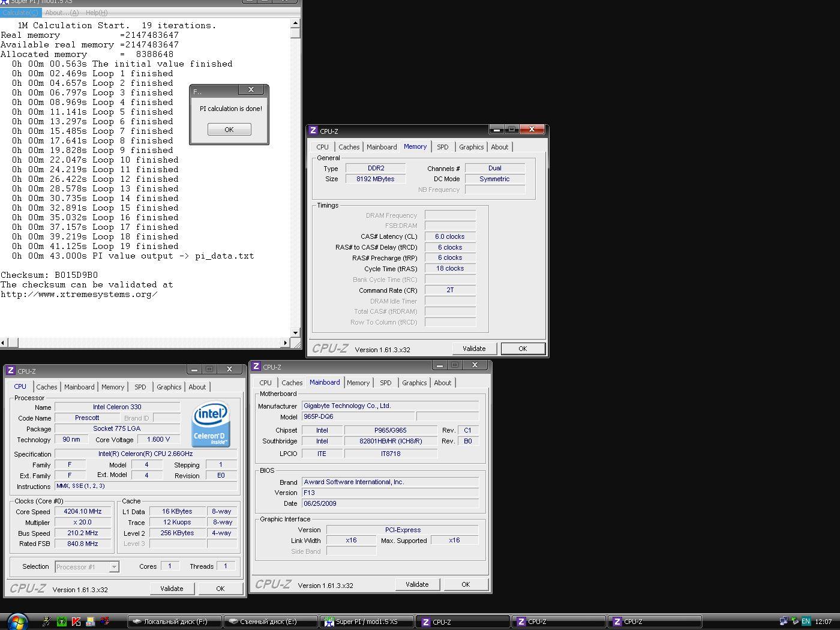Screen dimensions: 840x630
Task: Click OK in CPU-Z Memory window
Action: (x=523, y=349)
